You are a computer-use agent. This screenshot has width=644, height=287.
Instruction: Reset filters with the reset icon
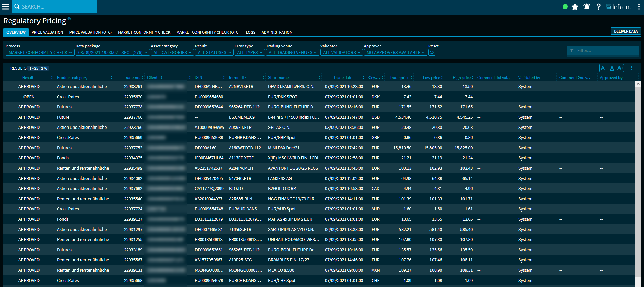[x=432, y=52]
